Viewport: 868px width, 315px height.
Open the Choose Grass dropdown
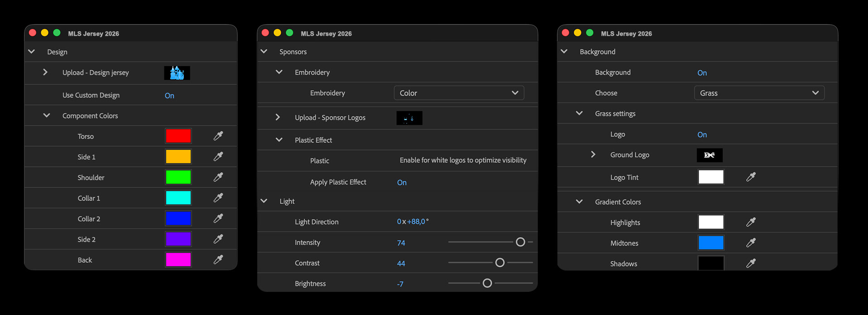click(759, 93)
